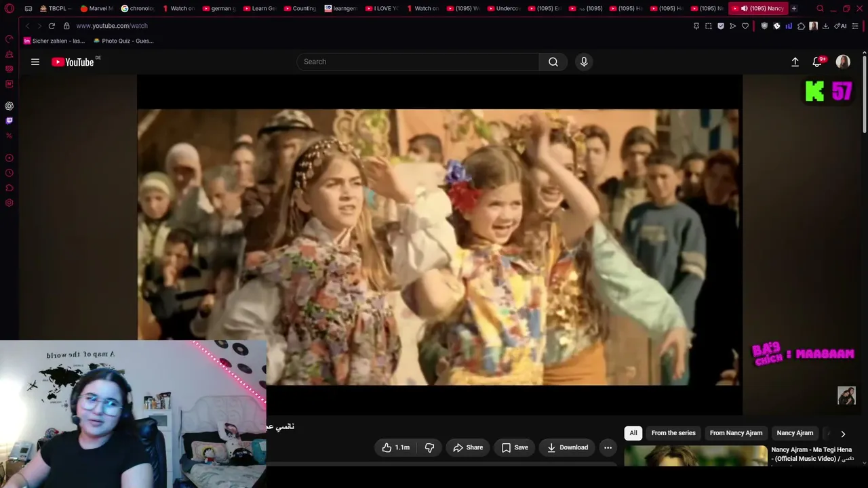The width and height of the screenshot is (868, 488).
Task: Click the site security padlock icon
Action: coord(66,26)
